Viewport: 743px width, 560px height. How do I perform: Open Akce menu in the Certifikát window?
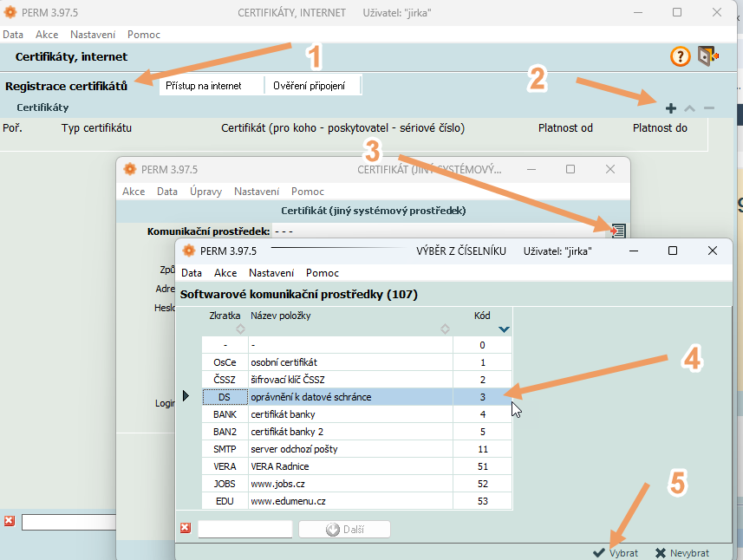click(x=134, y=192)
